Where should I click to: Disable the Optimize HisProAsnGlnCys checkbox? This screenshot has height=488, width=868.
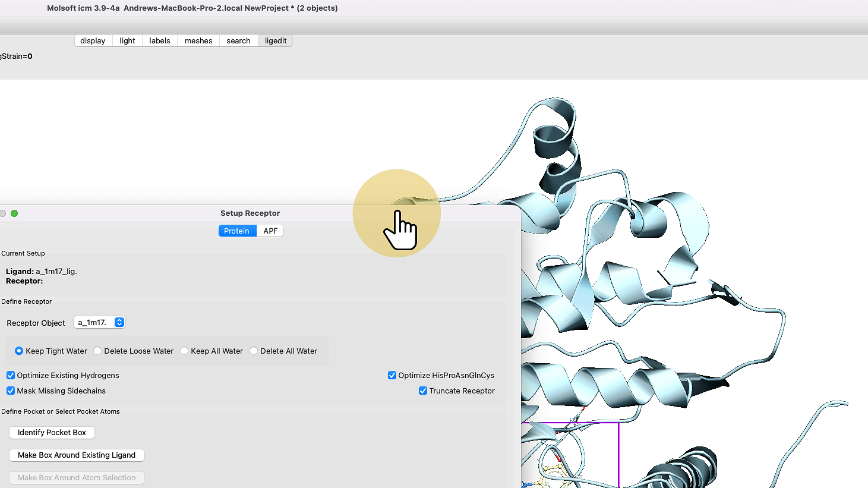pos(392,376)
